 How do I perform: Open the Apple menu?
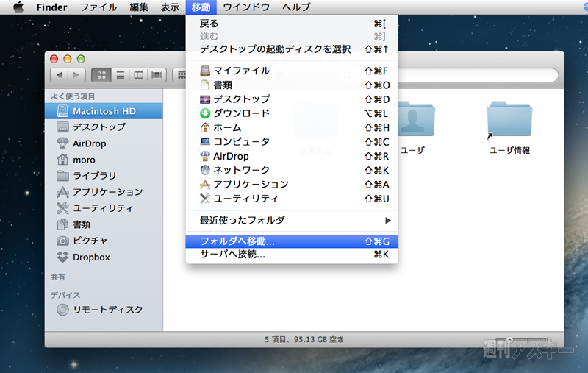(18, 7)
